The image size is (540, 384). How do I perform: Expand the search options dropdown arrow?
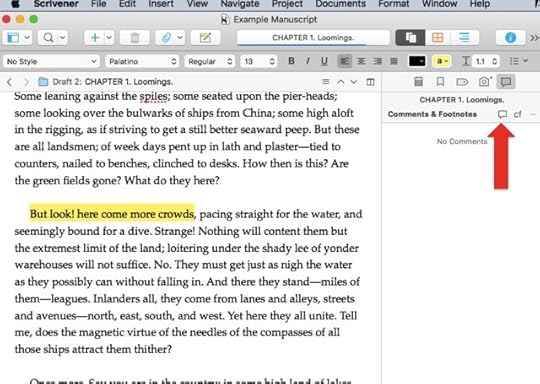(x=62, y=38)
